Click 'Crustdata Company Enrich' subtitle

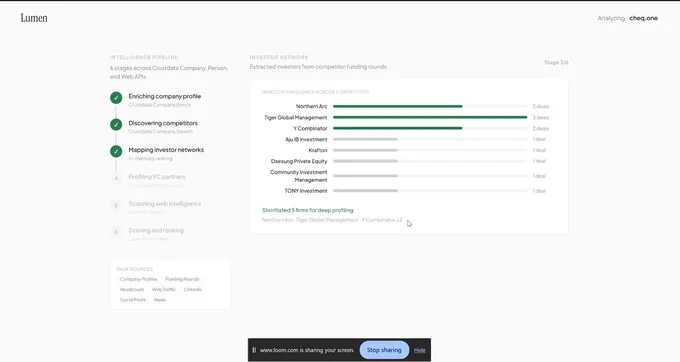point(160,105)
